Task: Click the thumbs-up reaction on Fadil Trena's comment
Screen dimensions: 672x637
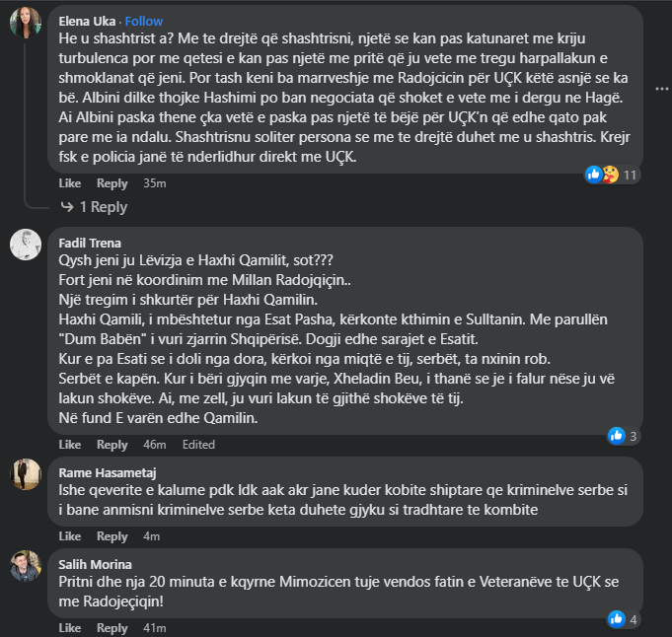Action: (x=617, y=436)
